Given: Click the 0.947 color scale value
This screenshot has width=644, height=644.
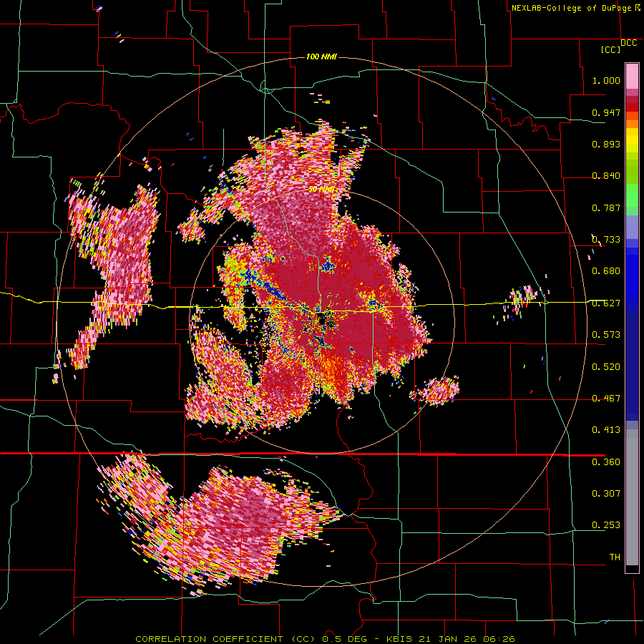Looking at the screenshot, I should click(606, 112).
